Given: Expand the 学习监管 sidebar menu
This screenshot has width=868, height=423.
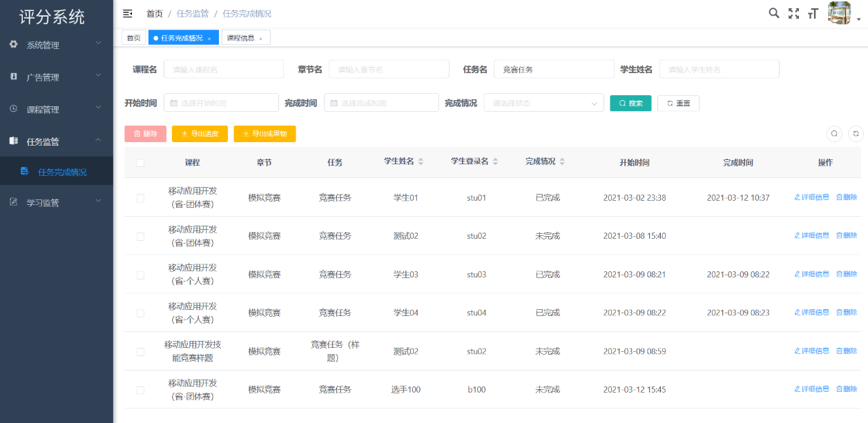Looking at the screenshot, I should pyautogui.click(x=57, y=203).
